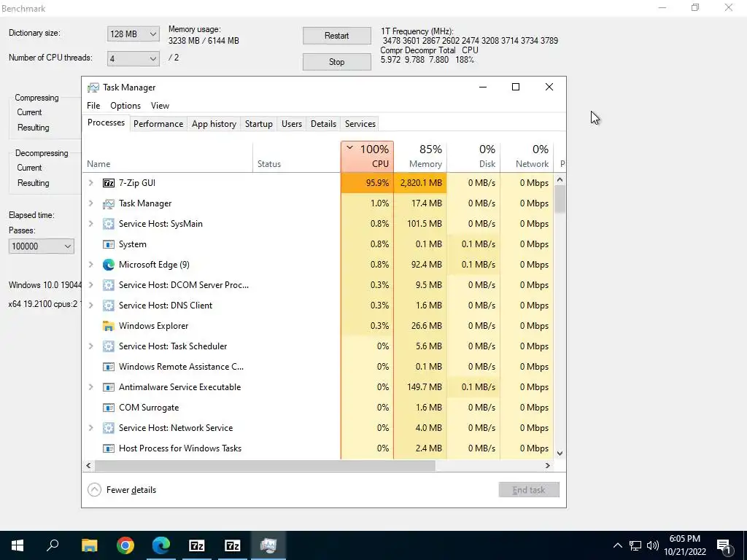Click the Status column header

click(297, 157)
